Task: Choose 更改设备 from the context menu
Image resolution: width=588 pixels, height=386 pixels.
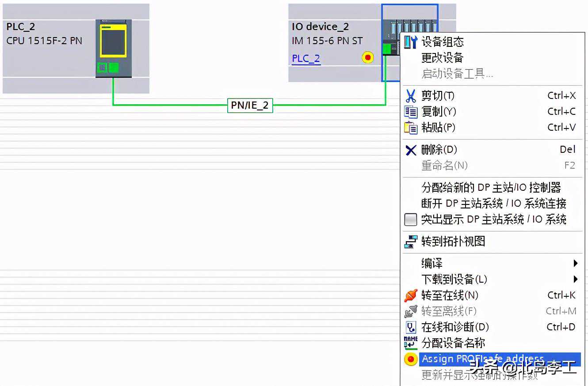Action: click(442, 58)
